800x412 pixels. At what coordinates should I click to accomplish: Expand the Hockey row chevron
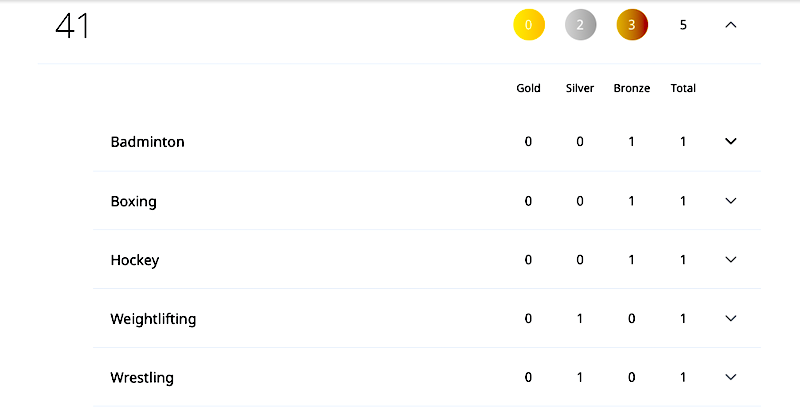[730, 260]
